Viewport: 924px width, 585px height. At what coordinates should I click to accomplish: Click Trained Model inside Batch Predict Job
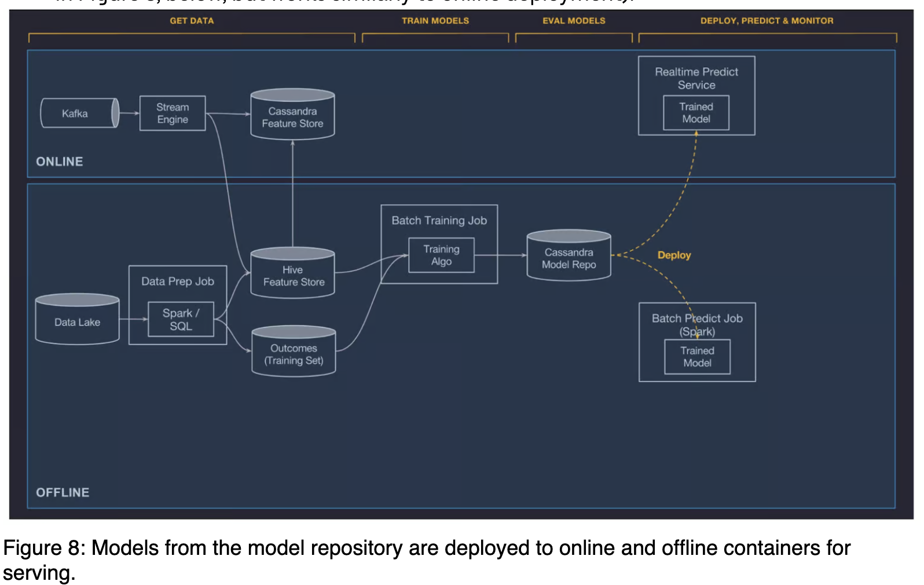pos(697,357)
